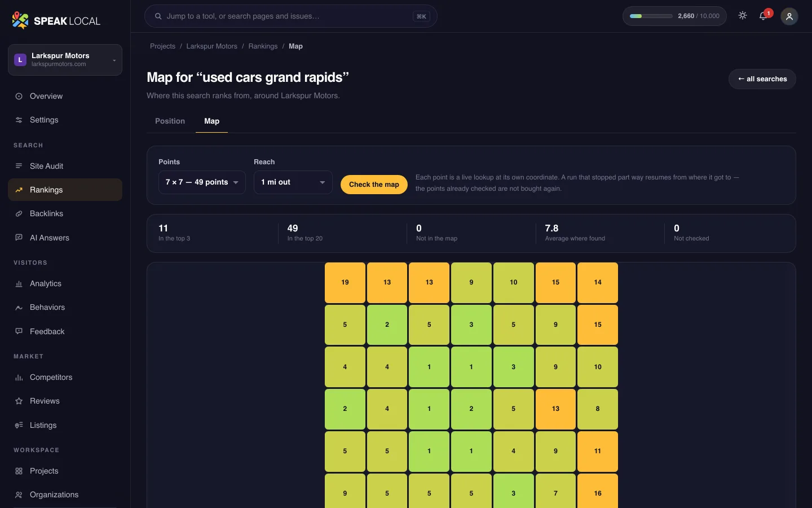Image resolution: width=812 pixels, height=508 pixels.
Task: Open notifications bell icon
Action: point(764,16)
